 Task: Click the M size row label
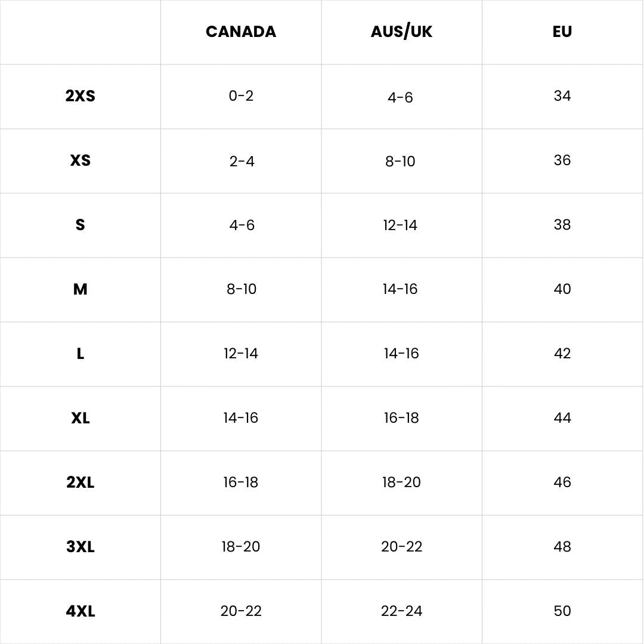80,290
